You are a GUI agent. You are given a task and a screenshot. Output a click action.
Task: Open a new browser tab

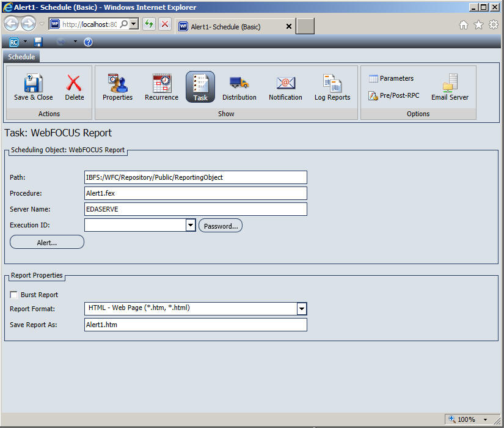305,26
